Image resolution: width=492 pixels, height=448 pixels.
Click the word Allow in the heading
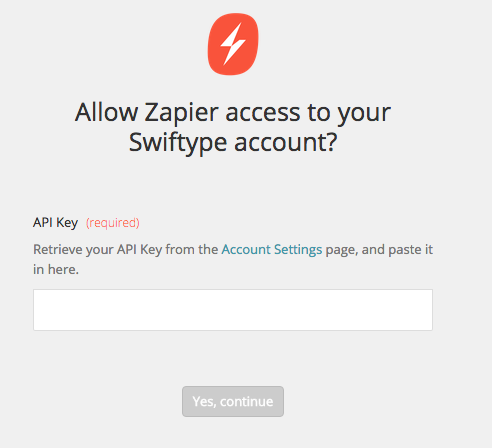(106, 112)
